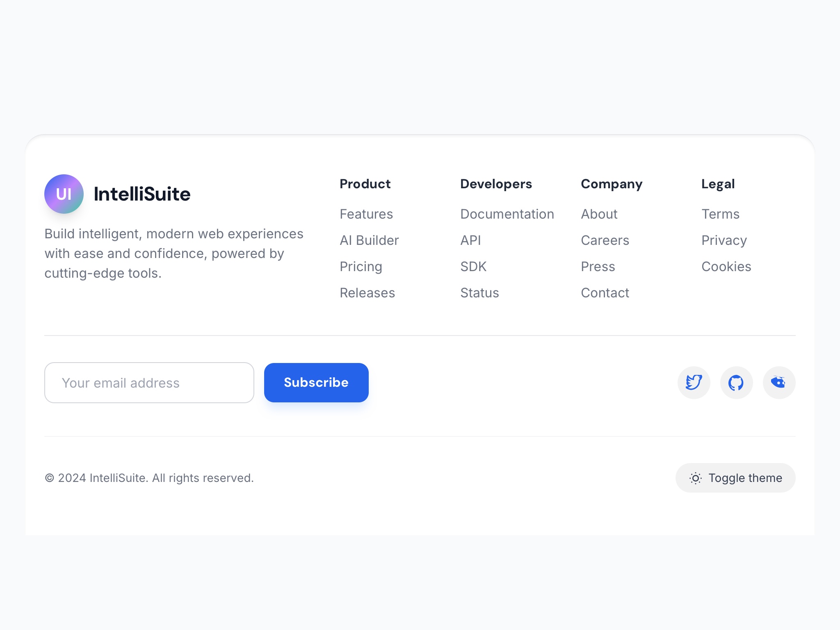Screen dimensions: 840x630
Task: Open the AI Builder page
Action: coord(369,240)
